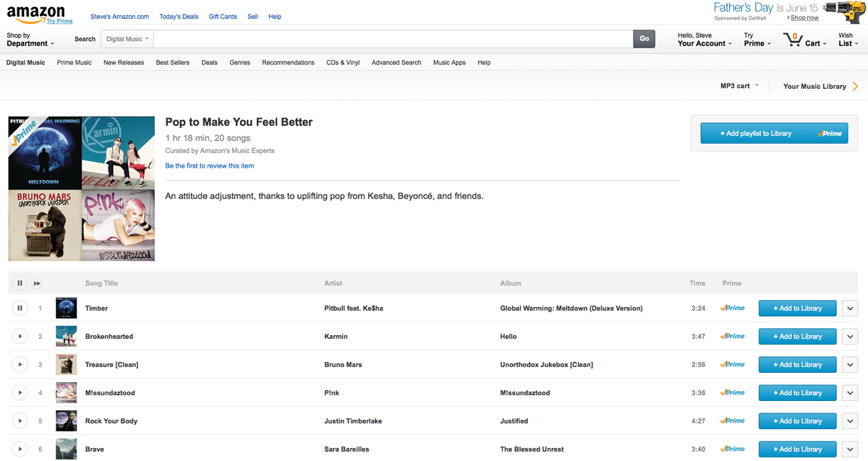Open the orange Your Music Library arrow
This screenshot has height=461, width=868.
click(856, 86)
